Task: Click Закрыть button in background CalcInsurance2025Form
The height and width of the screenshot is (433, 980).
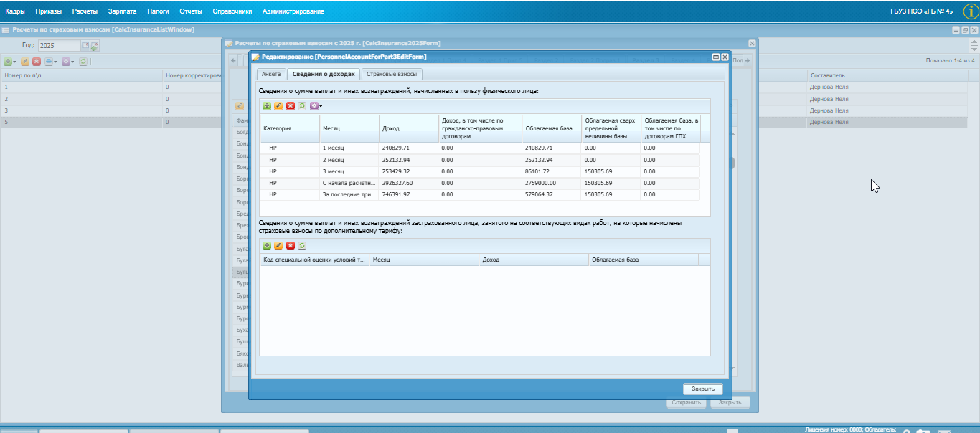Action: point(730,403)
